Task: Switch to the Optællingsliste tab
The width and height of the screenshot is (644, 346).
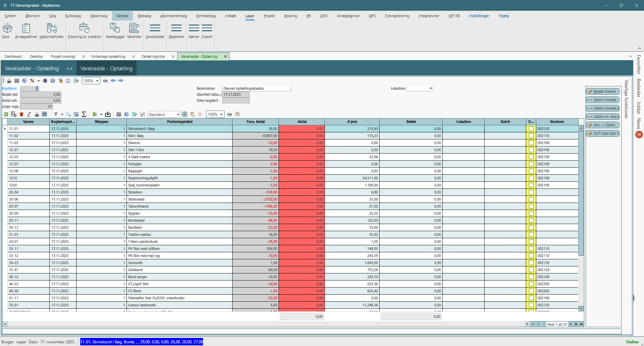Action: click(153, 56)
